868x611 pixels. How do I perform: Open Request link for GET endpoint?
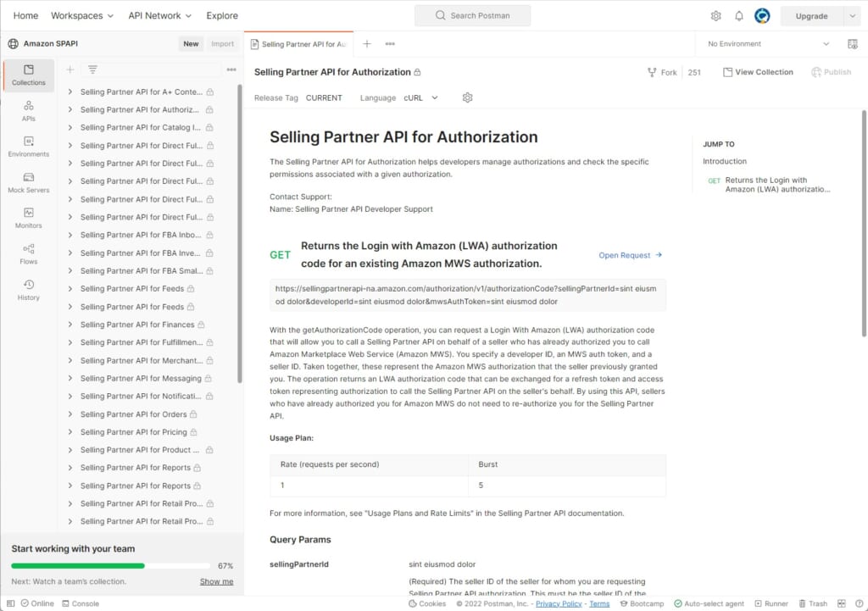pyautogui.click(x=631, y=255)
